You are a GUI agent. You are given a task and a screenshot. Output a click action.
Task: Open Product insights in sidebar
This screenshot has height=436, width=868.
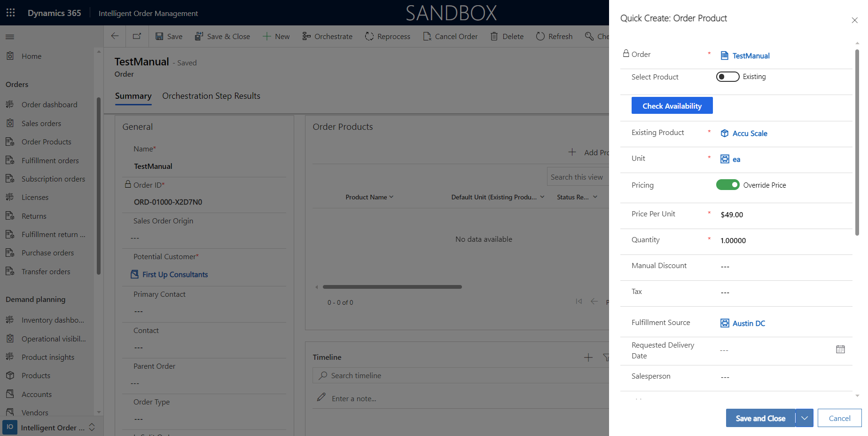(47, 357)
